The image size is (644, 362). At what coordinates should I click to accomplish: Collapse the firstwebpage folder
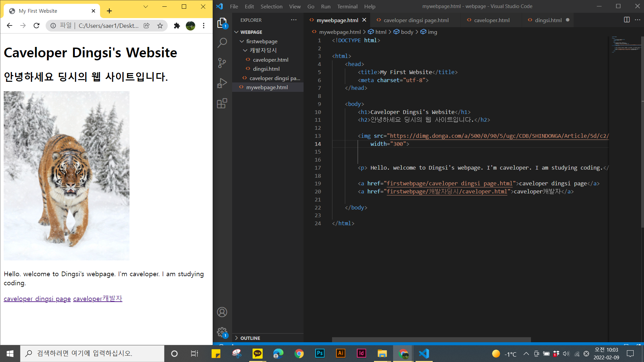click(262, 41)
